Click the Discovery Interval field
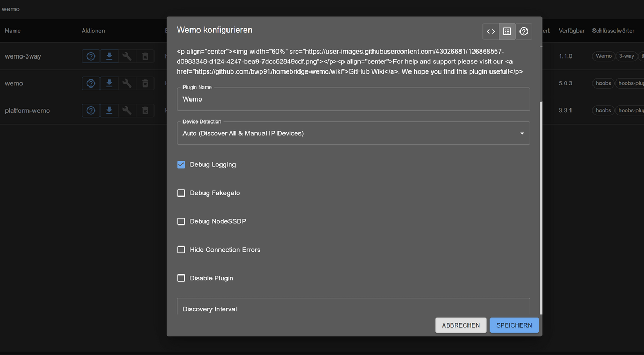Screen dimensions: 644x355 coord(353,307)
